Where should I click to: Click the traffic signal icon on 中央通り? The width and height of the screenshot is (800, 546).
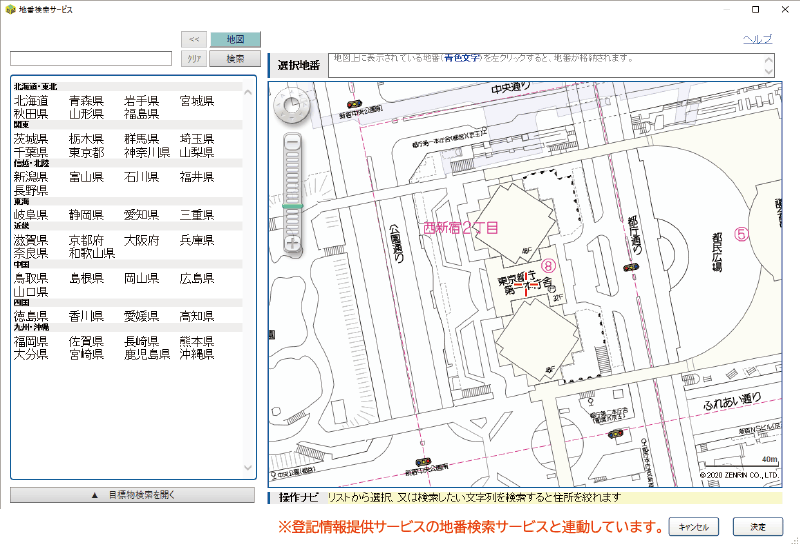[353, 105]
